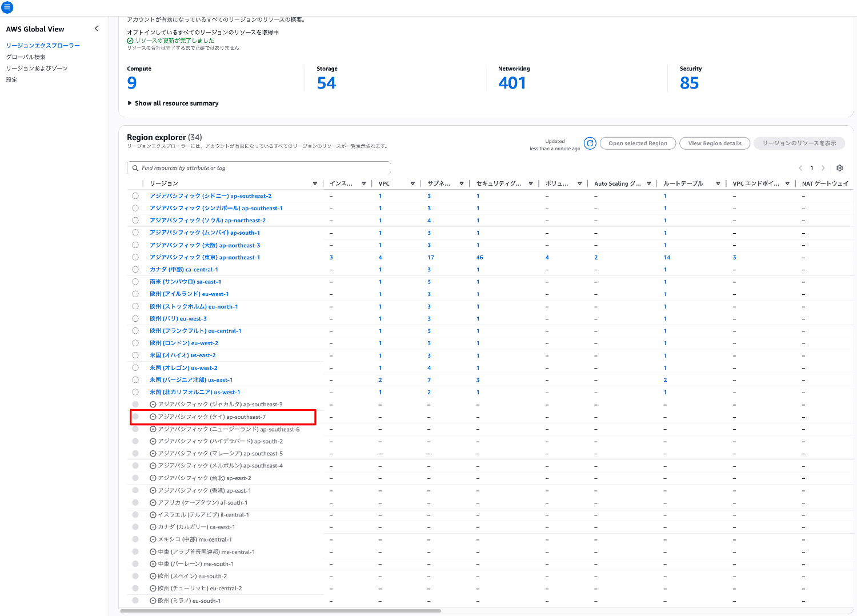Screen dimensions: 857x616
Task: Click View Region details button
Action: tap(715, 143)
